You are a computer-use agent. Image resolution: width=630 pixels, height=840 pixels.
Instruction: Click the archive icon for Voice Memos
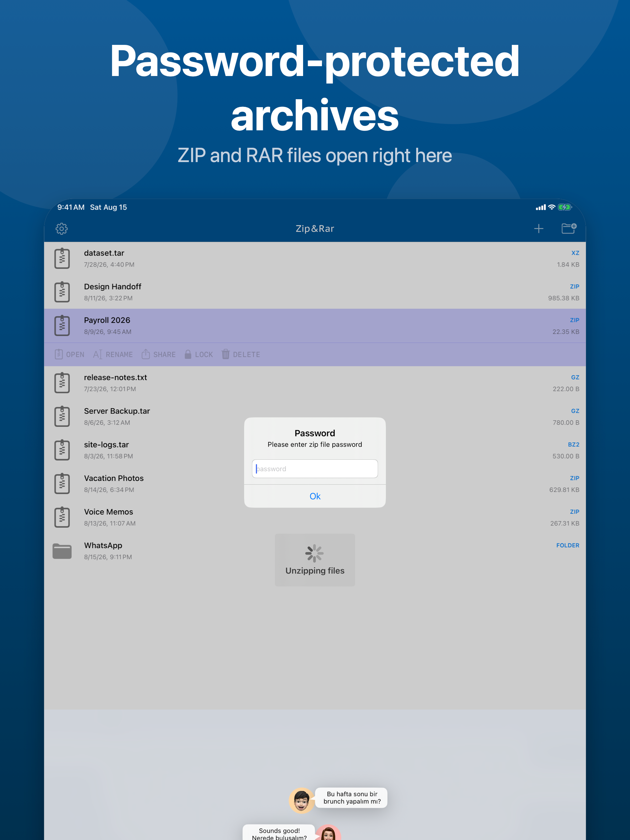[62, 517]
